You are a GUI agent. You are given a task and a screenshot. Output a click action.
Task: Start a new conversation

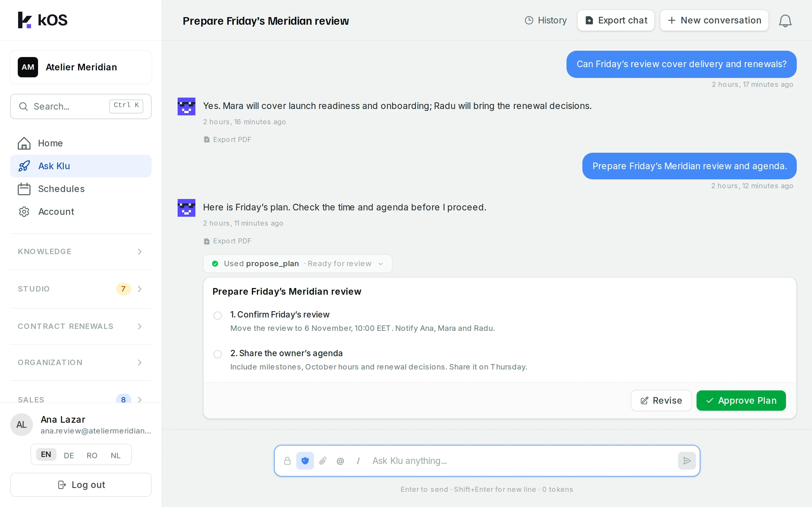click(714, 21)
